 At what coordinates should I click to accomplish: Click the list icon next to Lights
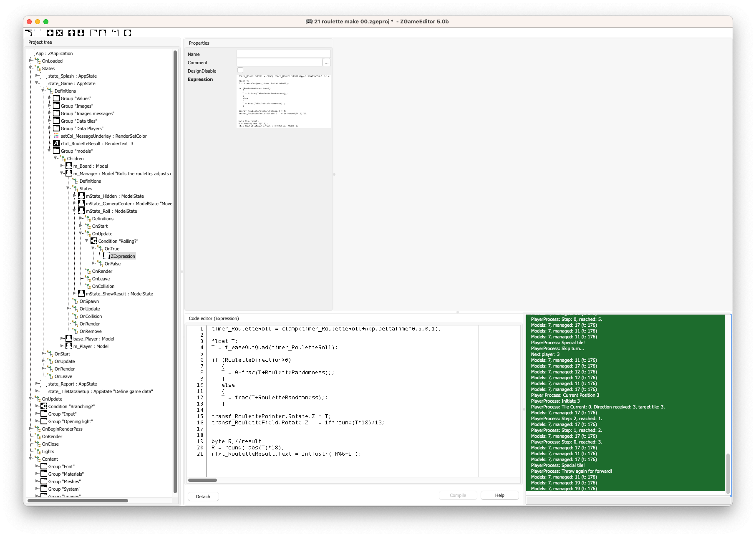coord(38,451)
